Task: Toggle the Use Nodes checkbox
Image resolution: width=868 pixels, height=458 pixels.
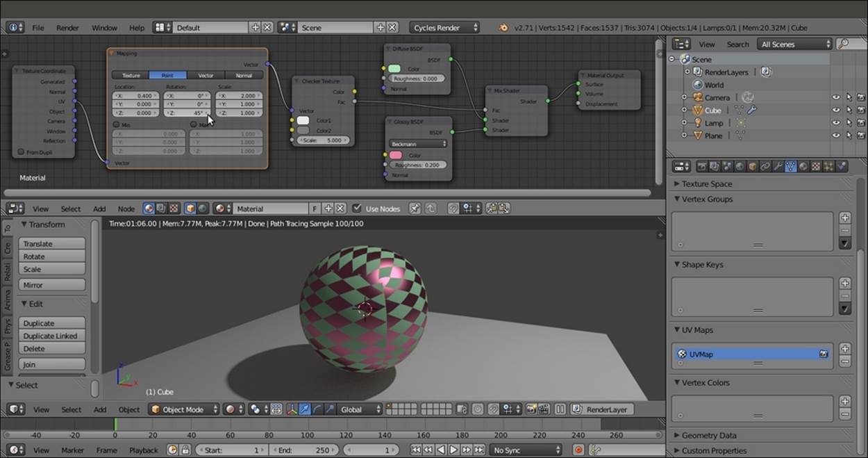Action: pos(357,208)
